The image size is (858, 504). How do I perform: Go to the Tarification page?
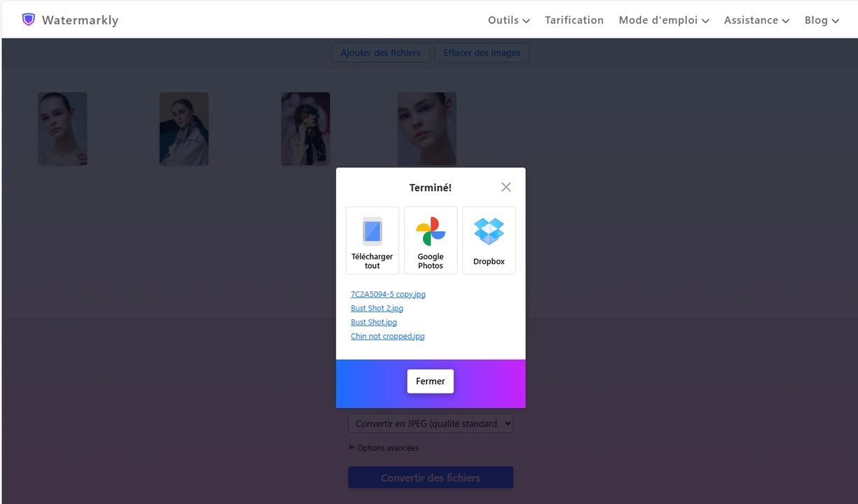[574, 20]
